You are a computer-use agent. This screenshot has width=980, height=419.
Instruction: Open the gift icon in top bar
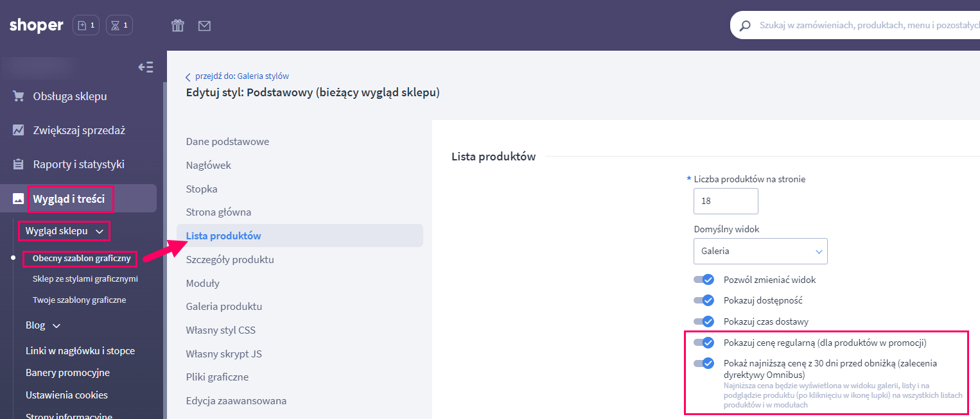pyautogui.click(x=178, y=26)
